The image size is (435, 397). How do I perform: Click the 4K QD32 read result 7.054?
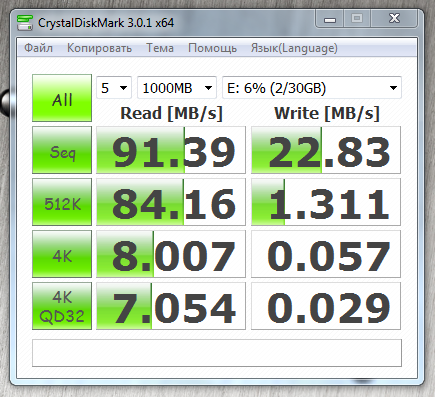[171, 306]
